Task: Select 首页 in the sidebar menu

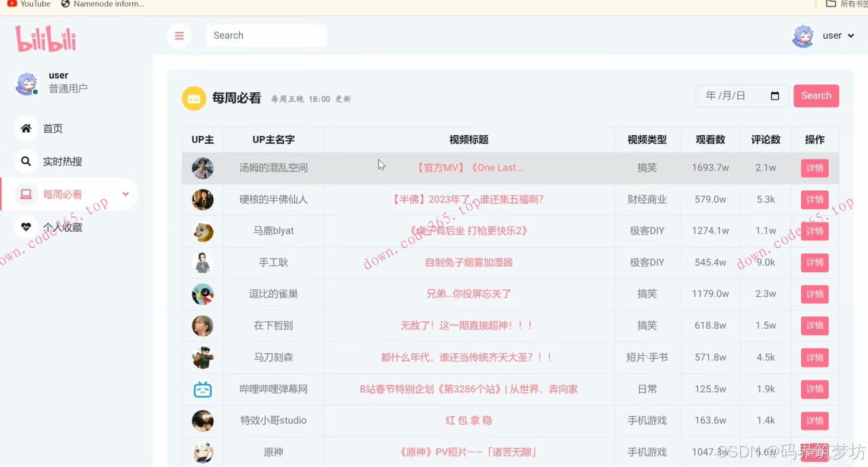Action: point(52,128)
